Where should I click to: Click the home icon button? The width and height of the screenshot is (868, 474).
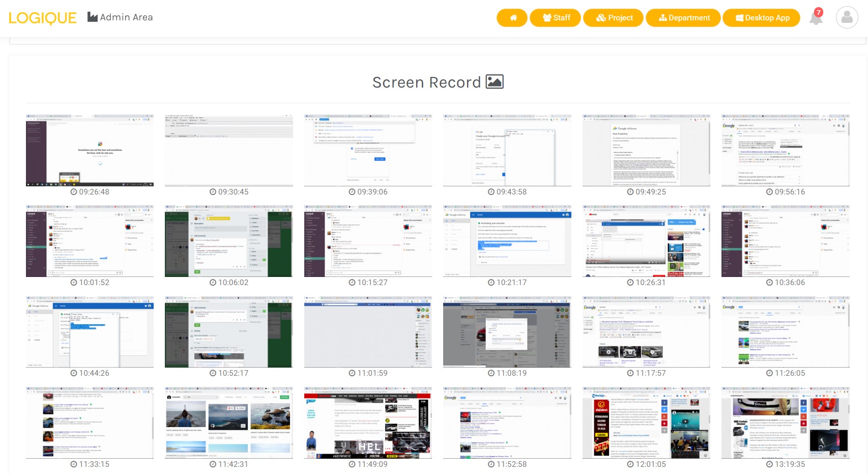[x=512, y=18]
